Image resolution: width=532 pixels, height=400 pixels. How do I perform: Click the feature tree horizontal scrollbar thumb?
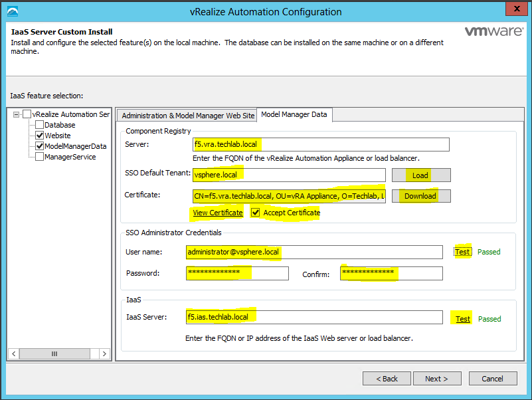(x=54, y=353)
